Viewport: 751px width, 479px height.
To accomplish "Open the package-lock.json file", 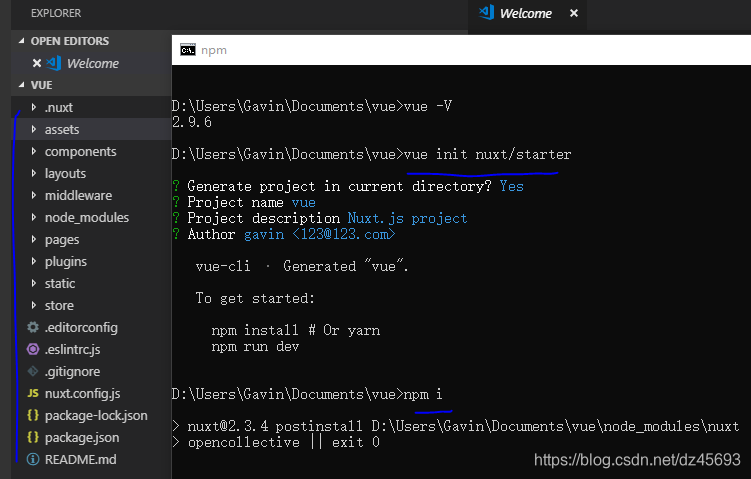I will tap(91, 416).
